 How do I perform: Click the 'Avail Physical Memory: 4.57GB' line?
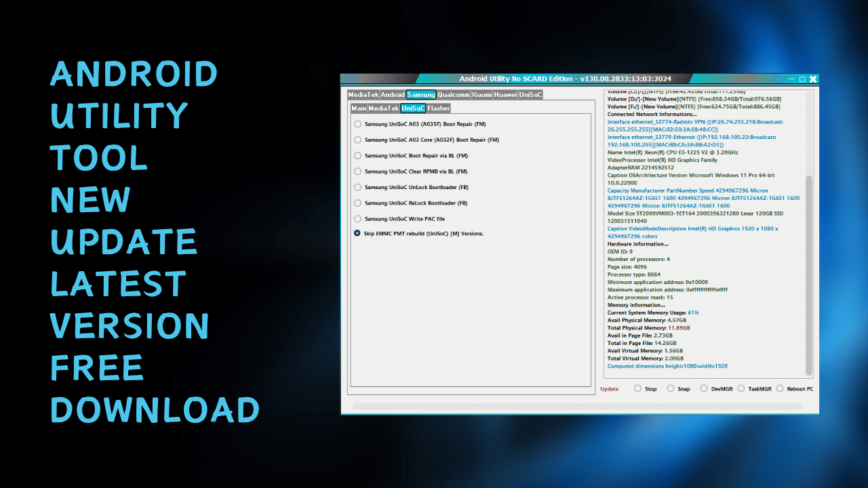pyautogui.click(x=647, y=320)
